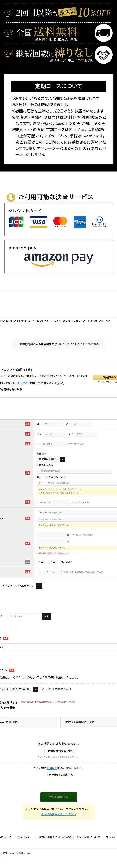
Task: Click the 名 input field
Action: pyautogui.click(x=81, y=425)
